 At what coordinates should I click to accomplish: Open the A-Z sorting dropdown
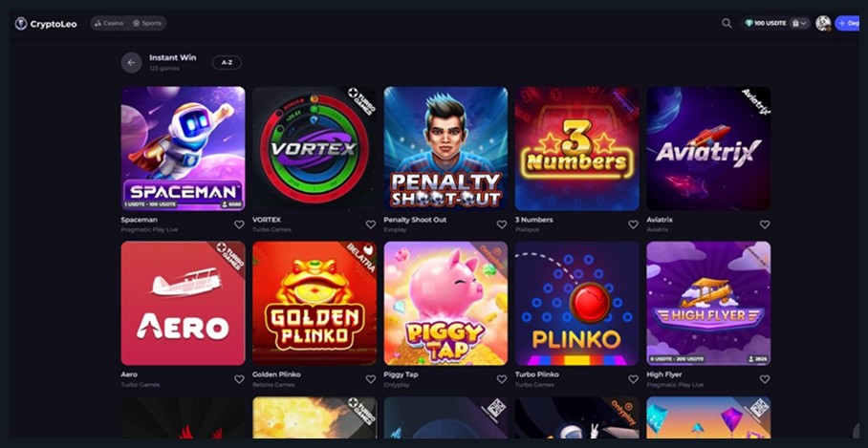click(227, 62)
